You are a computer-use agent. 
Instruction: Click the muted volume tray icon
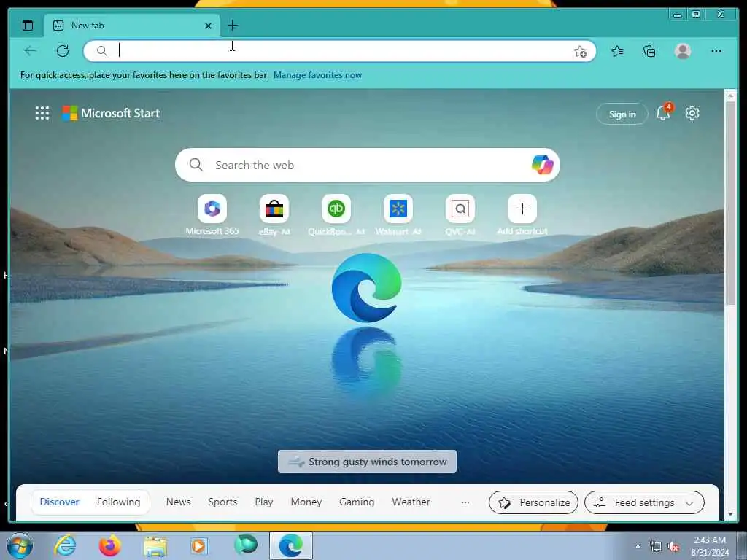coord(673,546)
